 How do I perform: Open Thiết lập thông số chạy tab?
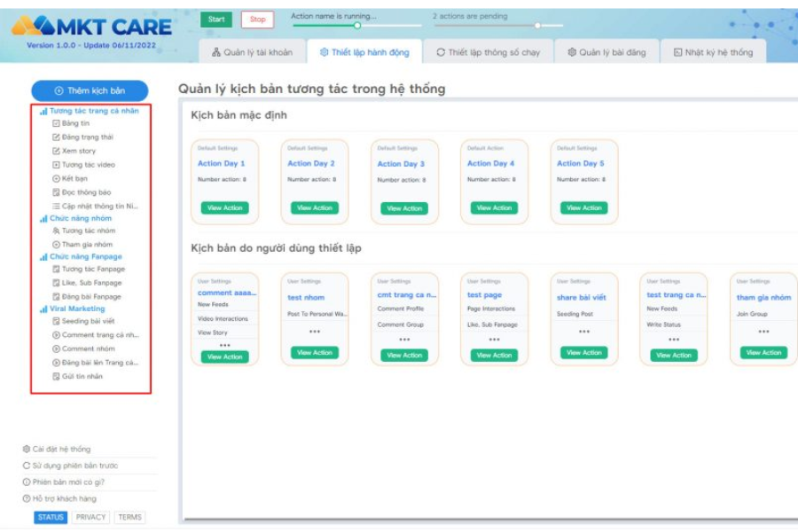488,52
